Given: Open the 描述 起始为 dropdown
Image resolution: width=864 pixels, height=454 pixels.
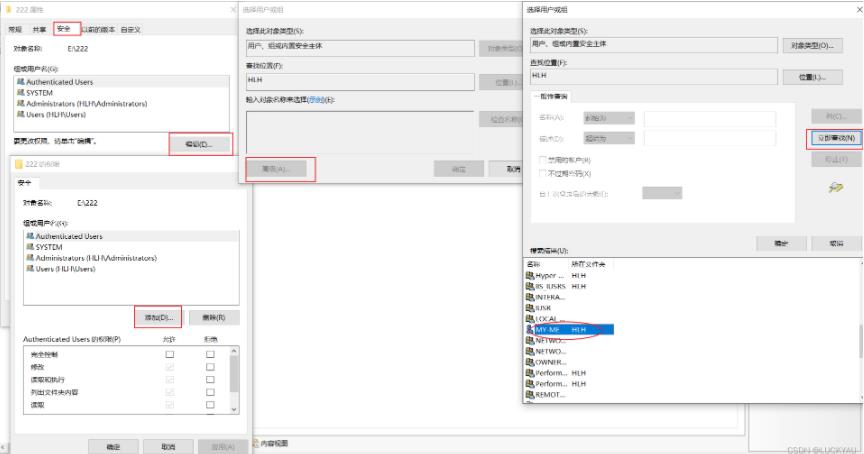Looking at the screenshot, I should tap(609, 138).
